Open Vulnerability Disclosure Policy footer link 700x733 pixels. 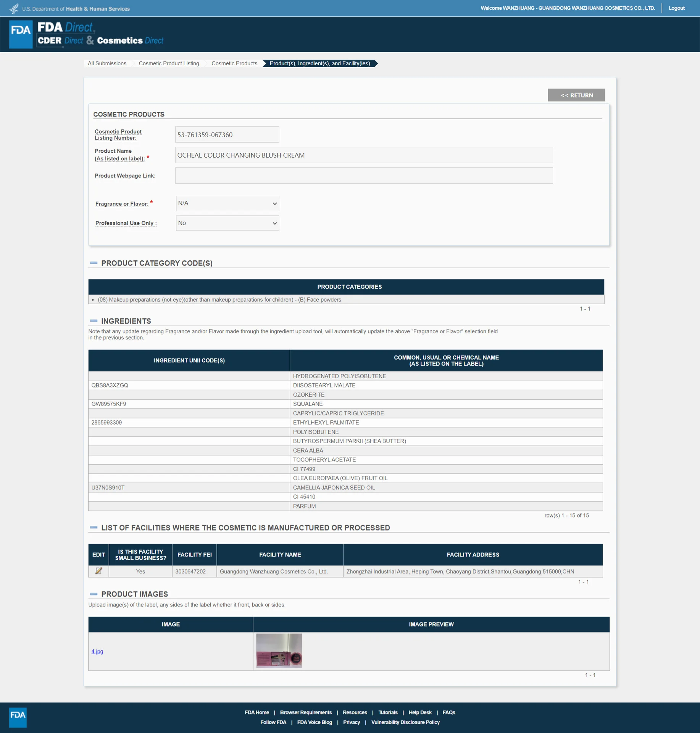405,722
